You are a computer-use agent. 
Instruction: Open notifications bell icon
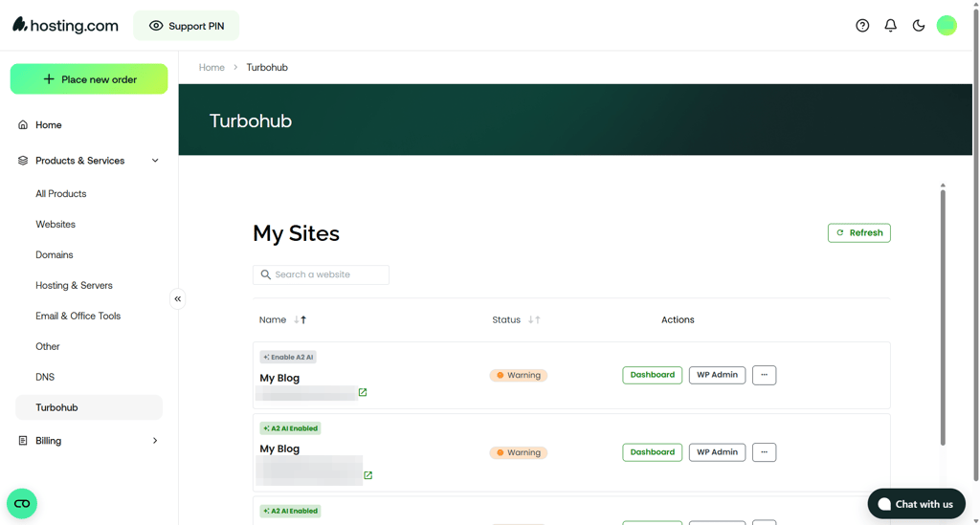pos(891,26)
